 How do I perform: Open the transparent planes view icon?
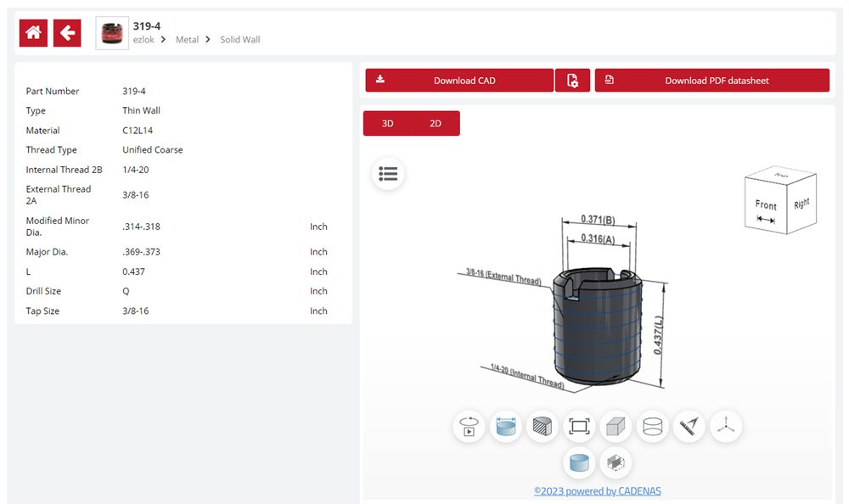point(615,462)
